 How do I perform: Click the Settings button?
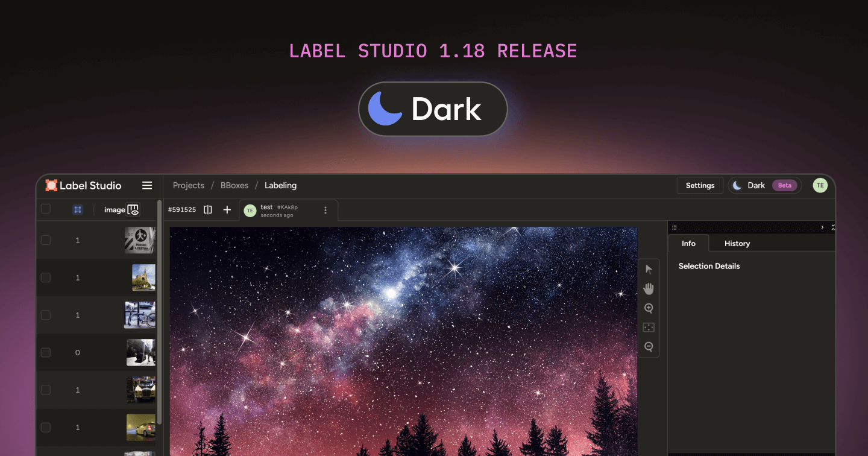699,185
